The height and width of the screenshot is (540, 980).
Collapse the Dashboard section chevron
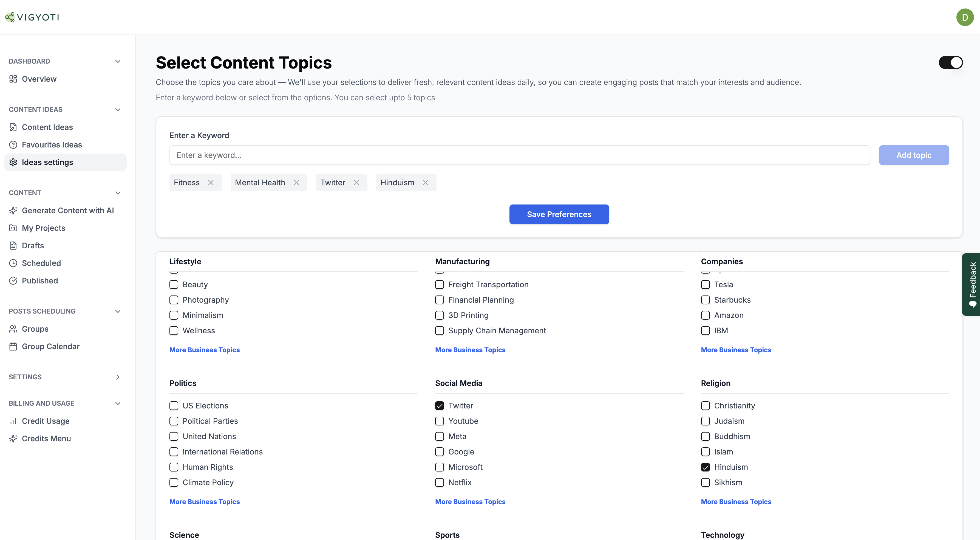click(118, 61)
